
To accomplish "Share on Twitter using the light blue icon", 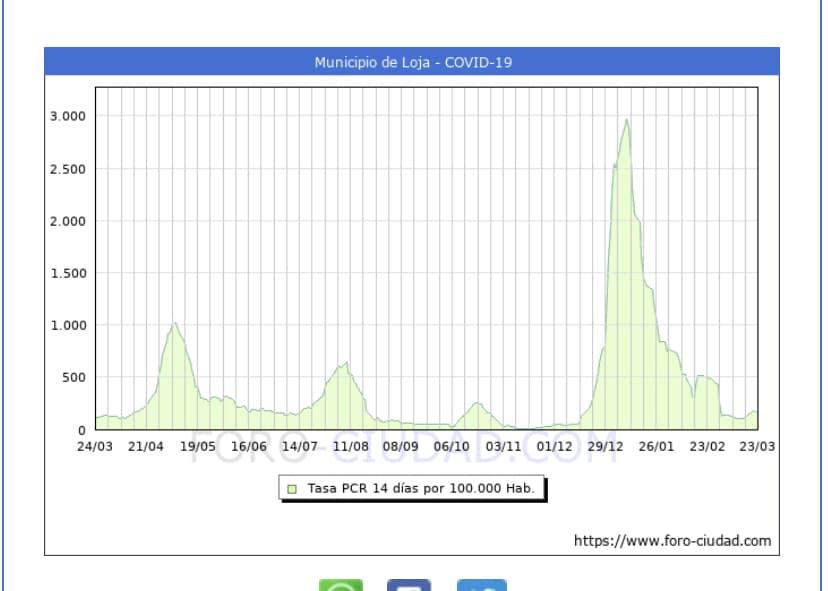I will [x=481, y=585].
